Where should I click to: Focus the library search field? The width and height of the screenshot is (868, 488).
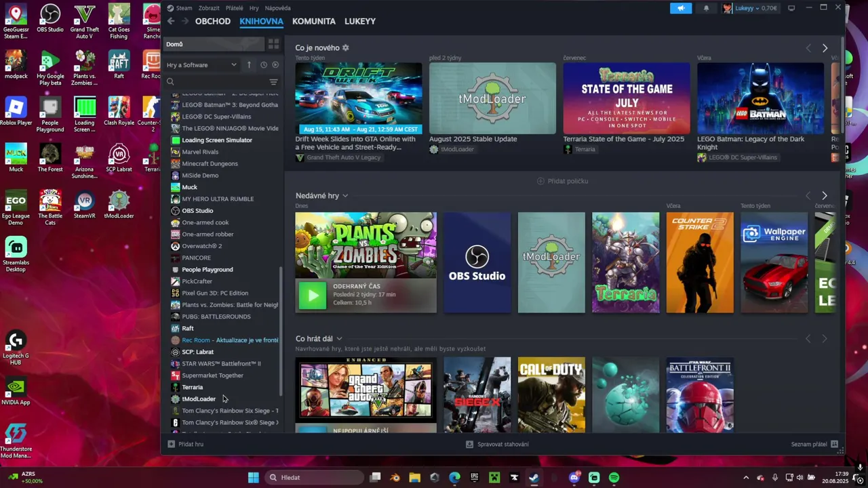[x=216, y=82]
